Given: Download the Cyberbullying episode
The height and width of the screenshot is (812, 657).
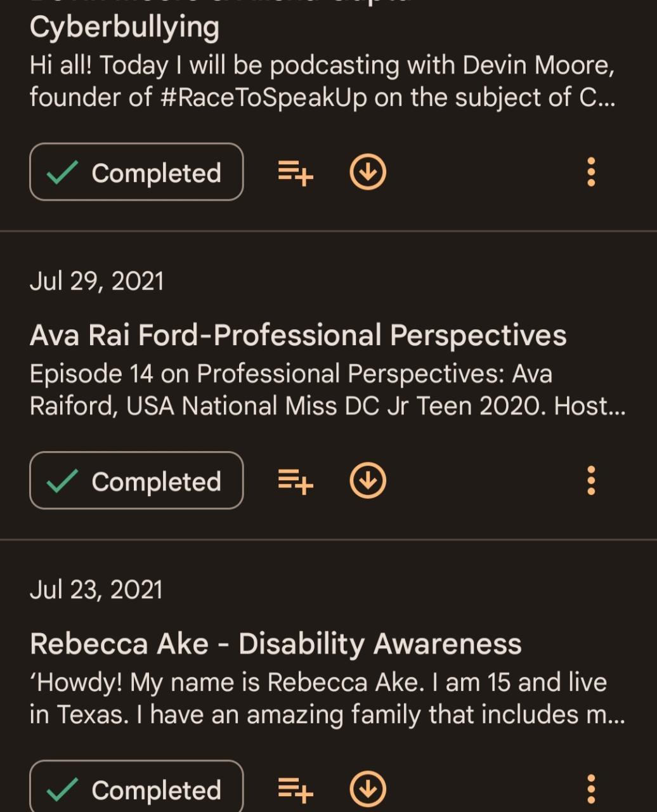Looking at the screenshot, I should [368, 173].
